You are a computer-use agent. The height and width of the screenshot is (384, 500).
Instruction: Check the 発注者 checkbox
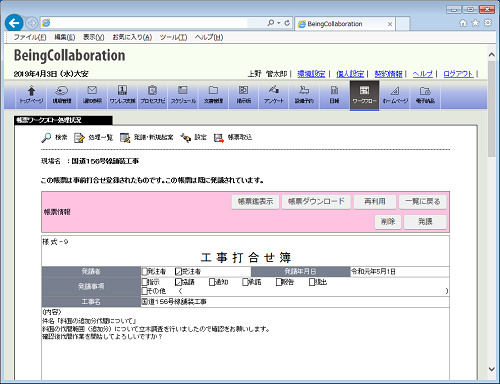coord(145,271)
